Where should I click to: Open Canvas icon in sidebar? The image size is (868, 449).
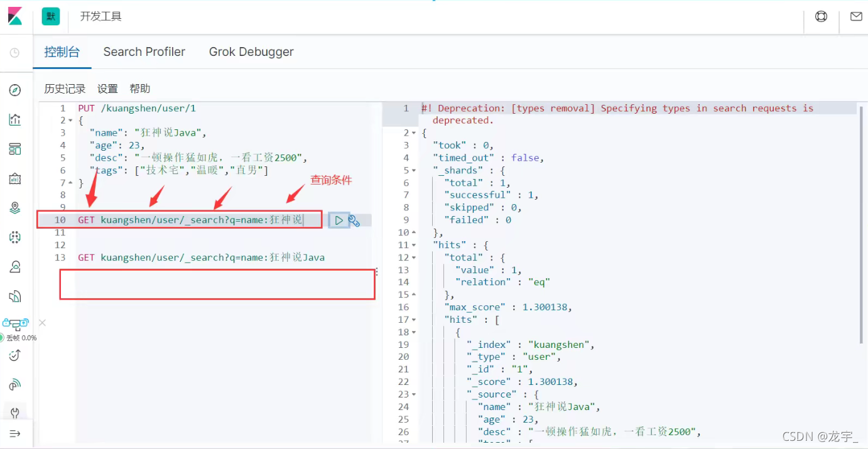[15, 178]
